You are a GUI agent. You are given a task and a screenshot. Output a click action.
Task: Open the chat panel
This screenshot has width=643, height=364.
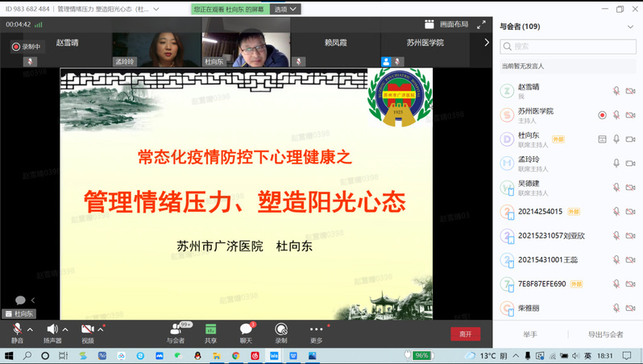[x=246, y=331]
